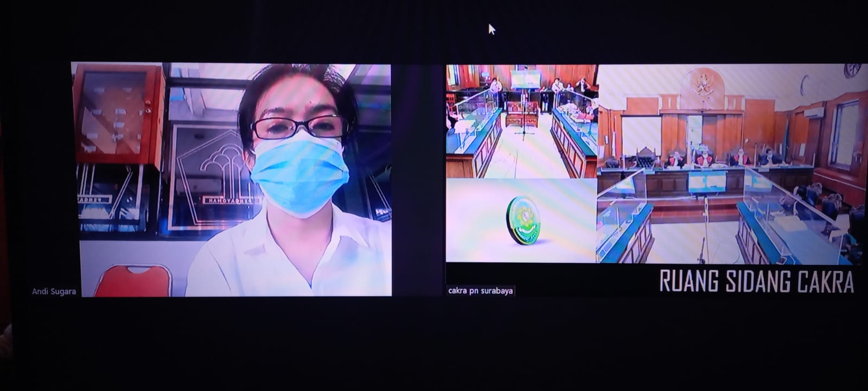Click the projector screen in gallery view
Image resolution: width=868 pixels, height=391 pixels.
click(x=525, y=79)
